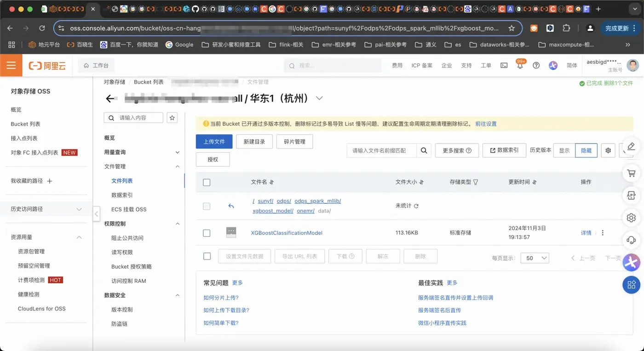The width and height of the screenshot is (644, 351).
Task: Open the API side icon
Action: [631, 196]
